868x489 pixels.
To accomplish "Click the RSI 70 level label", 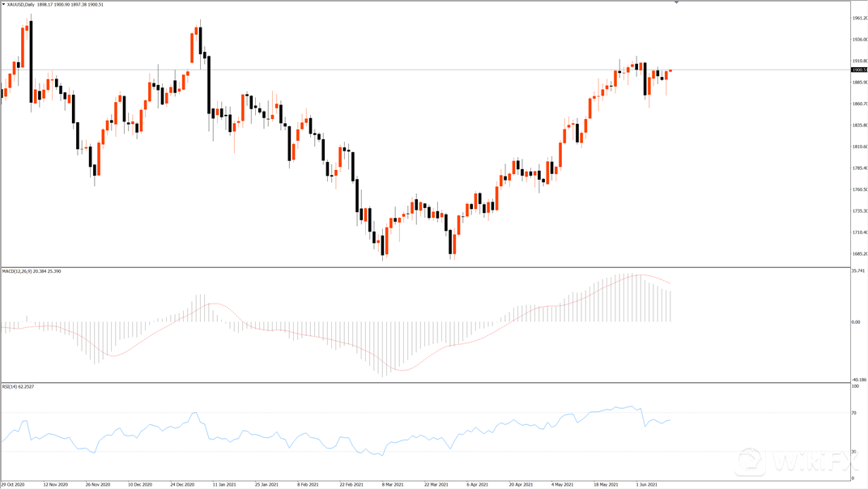I will point(854,413).
